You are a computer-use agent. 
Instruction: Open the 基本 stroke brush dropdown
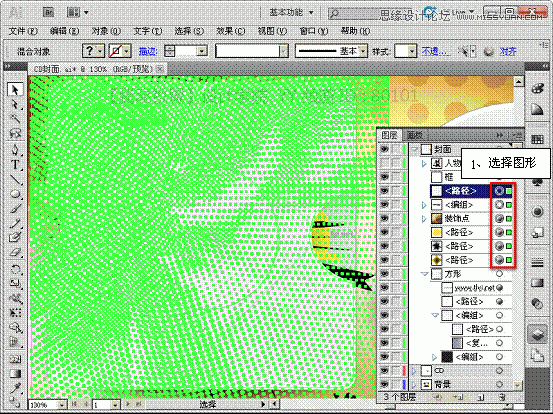point(363,51)
